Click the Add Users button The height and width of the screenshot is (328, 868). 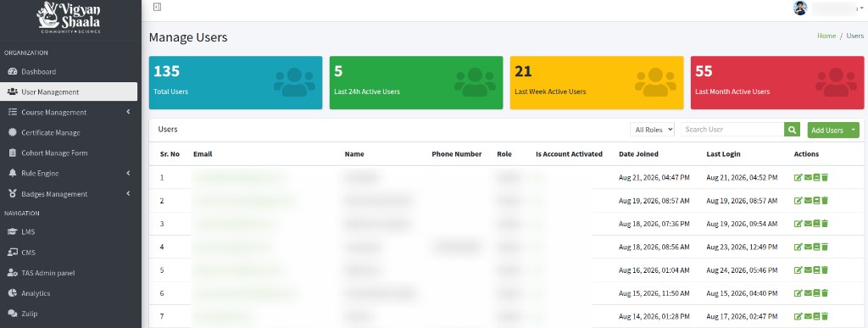[827, 130]
